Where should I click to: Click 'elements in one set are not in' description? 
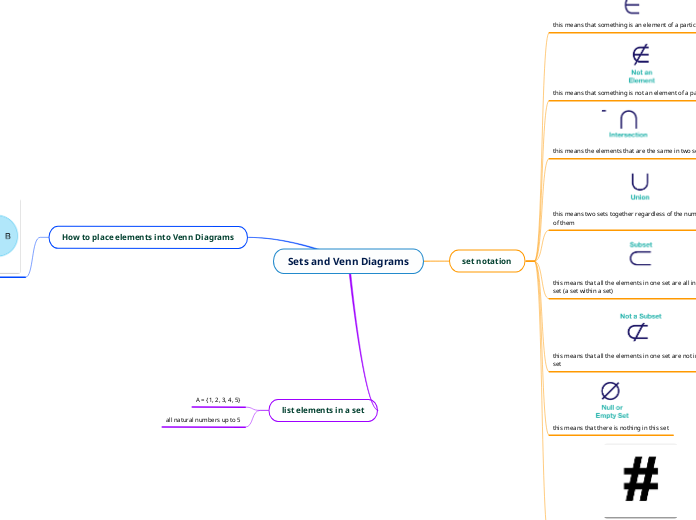[x=624, y=360]
